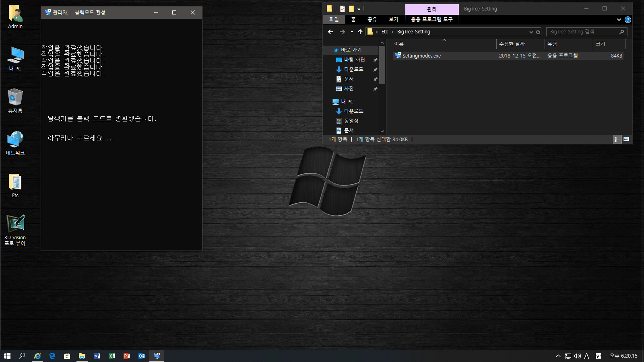Go up one folder level in Explorer

click(360, 32)
